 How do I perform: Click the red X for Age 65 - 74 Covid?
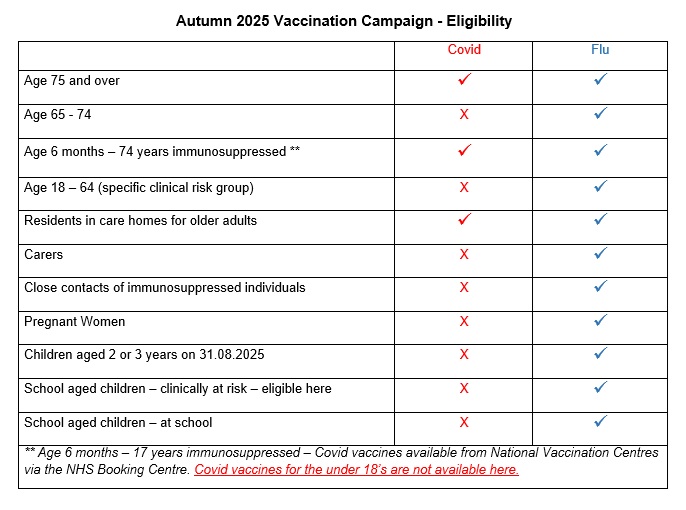point(464,114)
